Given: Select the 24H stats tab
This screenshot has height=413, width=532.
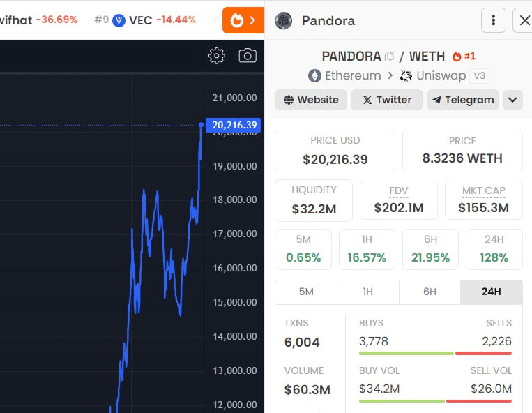Looking at the screenshot, I should [x=491, y=292].
